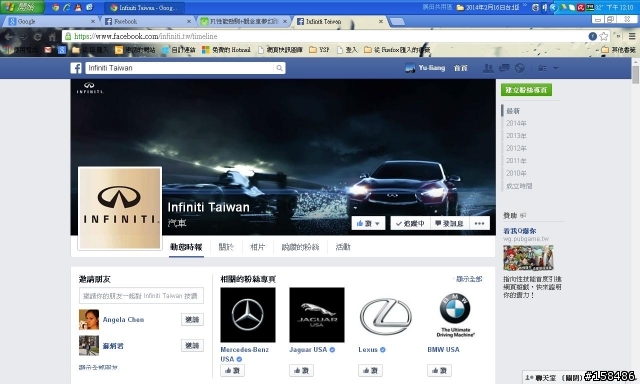The height and width of the screenshot is (384, 640).
Task: Click the search magnifier icon
Action: (279, 68)
